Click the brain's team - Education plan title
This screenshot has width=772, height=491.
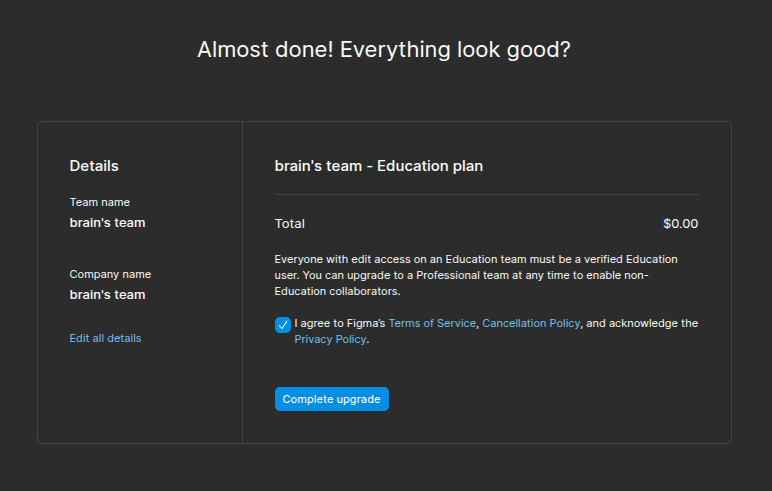click(379, 166)
